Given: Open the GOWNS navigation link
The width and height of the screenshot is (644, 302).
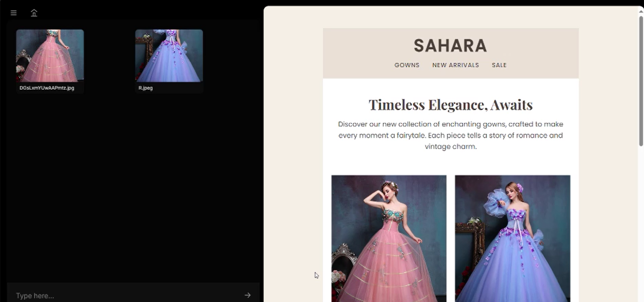Looking at the screenshot, I should pyautogui.click(x=407, y=65).
